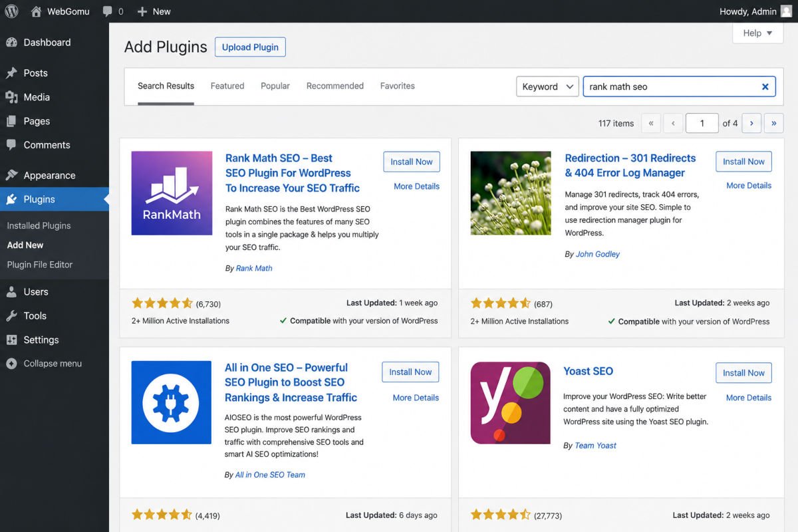
Task: Click the Dashboard gauge icon
Action: point(11,43)
